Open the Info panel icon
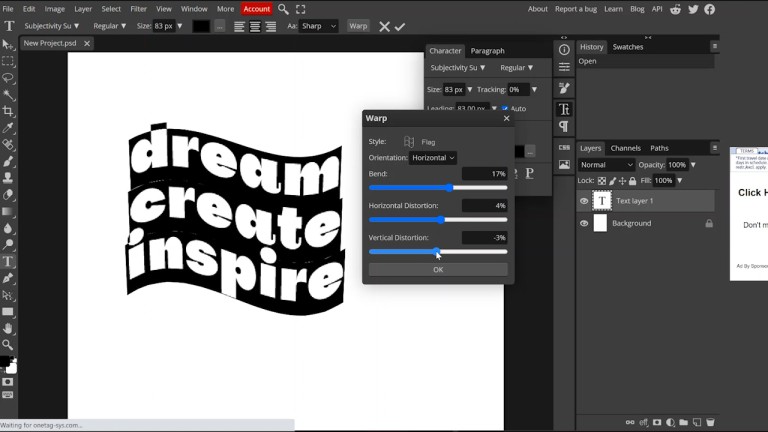The image size is (768, 432). click(564, 49)
